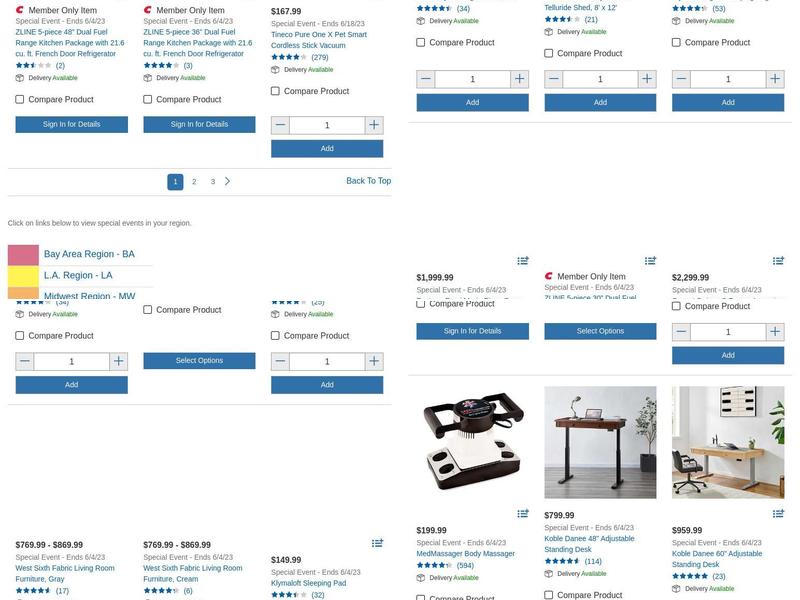Click the Back To Top link

click(x=368, y=181)
